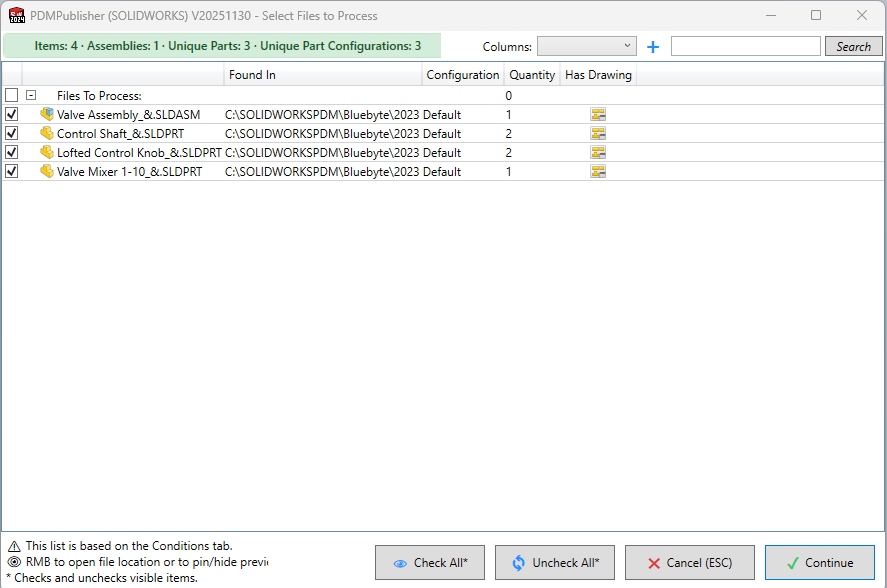Open the Columns dropdown
Screen dimensions: 887x588
pyautogui.click(x=586, y=46)
